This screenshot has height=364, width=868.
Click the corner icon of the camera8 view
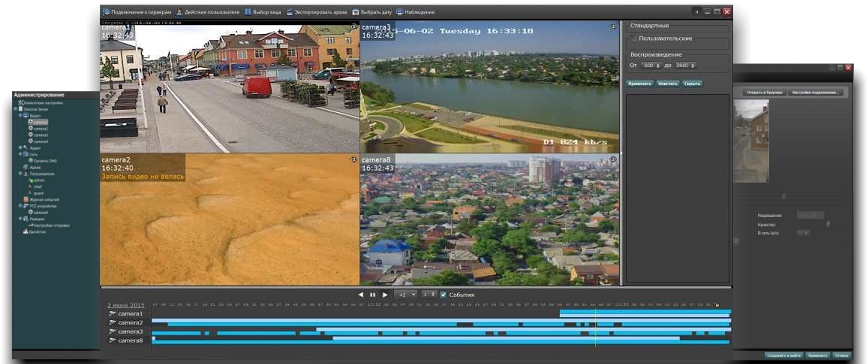point(613,159)
